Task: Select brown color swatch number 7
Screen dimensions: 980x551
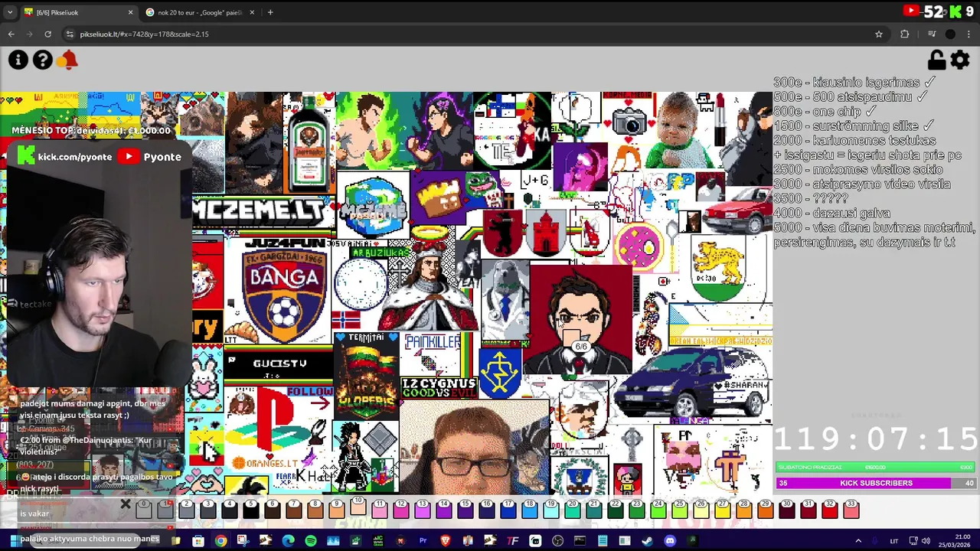Action: [x=294, y=510]
